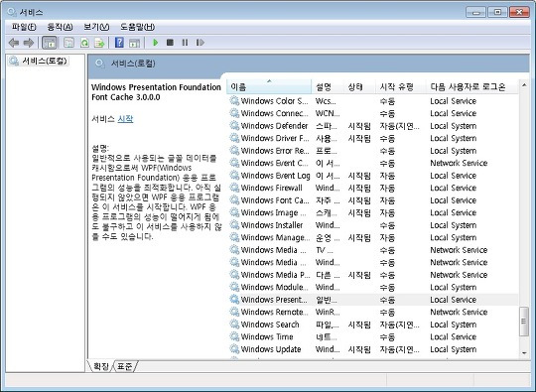This screenshot has height=392, width=536.
Task: Sort by 다음 사용자로 로그온 column header
Action: (472, 86)
